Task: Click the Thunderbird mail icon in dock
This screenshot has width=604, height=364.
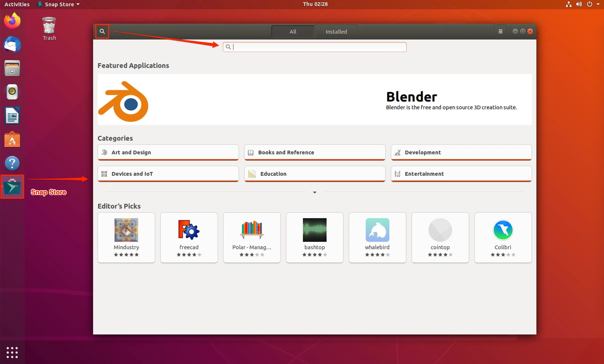Action: (12, 45)
